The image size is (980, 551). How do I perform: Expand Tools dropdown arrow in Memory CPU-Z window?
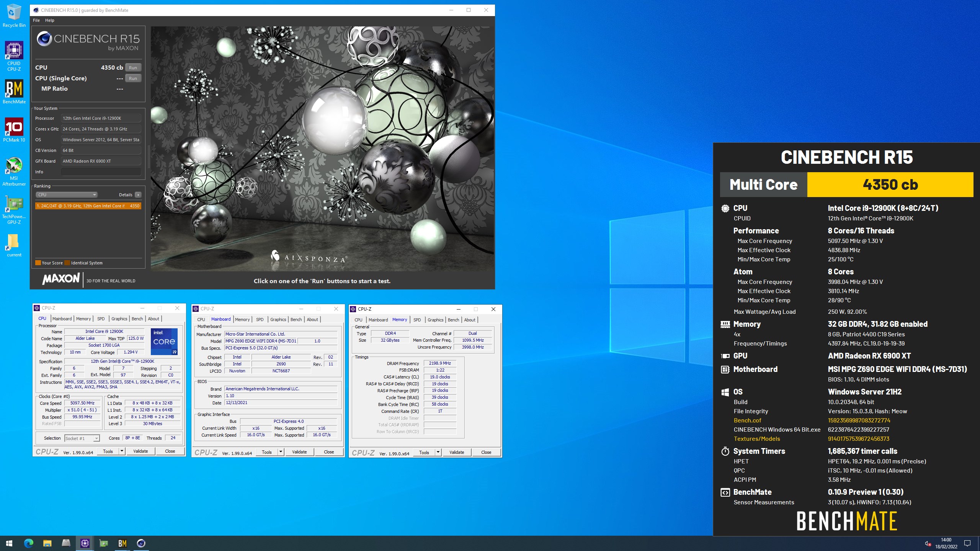(438, 452)
